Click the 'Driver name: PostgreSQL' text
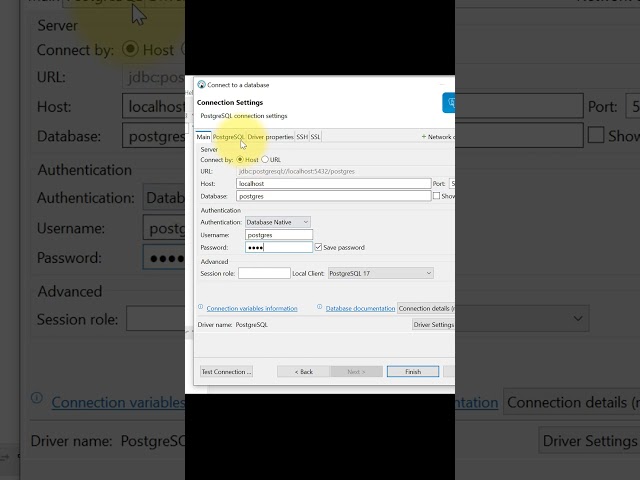Viewport: 640px width, 480px height. 233,324
